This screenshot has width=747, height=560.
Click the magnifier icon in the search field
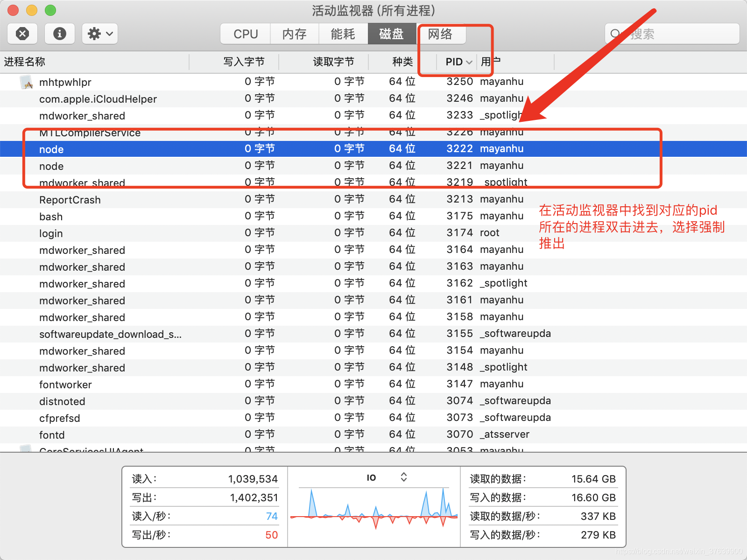pos(615,34)
